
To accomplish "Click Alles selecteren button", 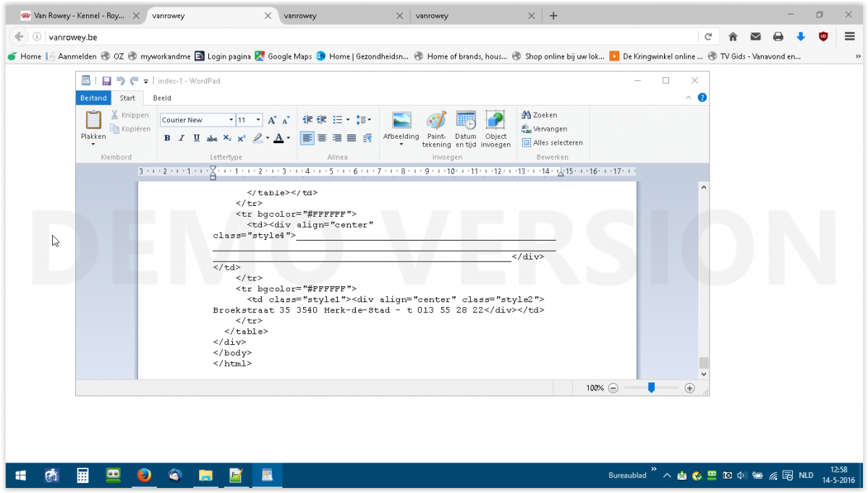I will click(x=553, y=142).
